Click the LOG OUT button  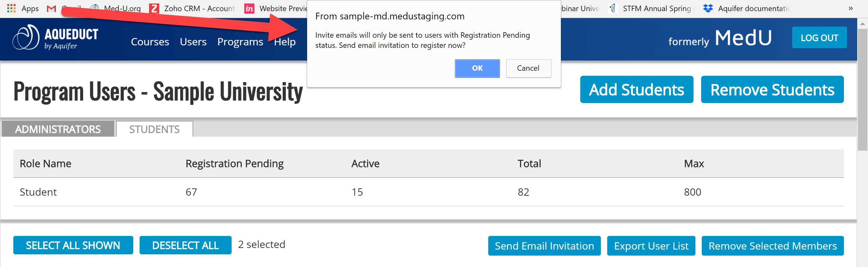coord(819,38)
